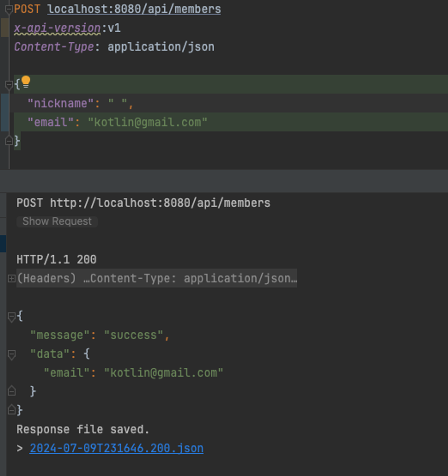Screen dimensions: 448x476
Task: Click the Content-Type header name in request
Action: coord(54,47)
